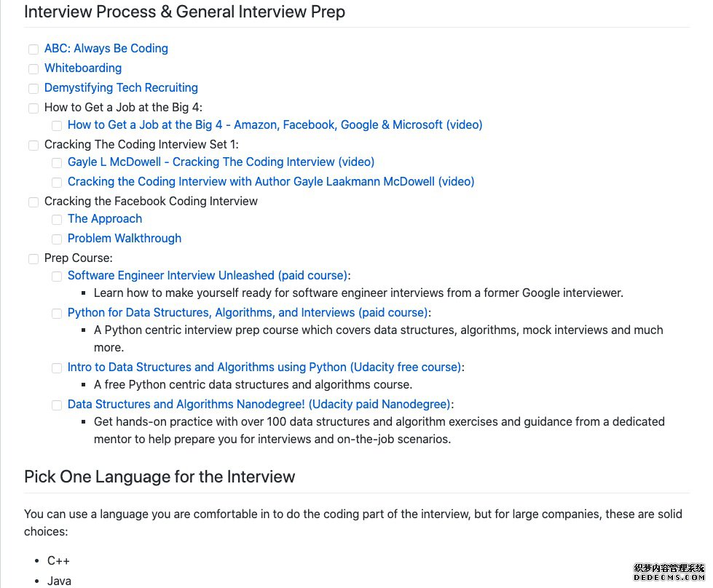Open Python for Data Structures paid course link
This screenshot has height=588, width=713.
[x=248, y=313]
